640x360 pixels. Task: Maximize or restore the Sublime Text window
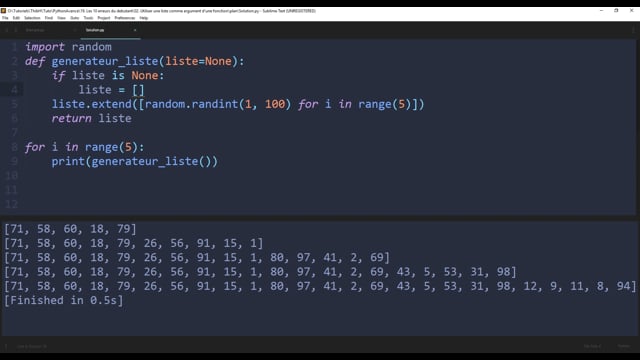pos(616,11)
